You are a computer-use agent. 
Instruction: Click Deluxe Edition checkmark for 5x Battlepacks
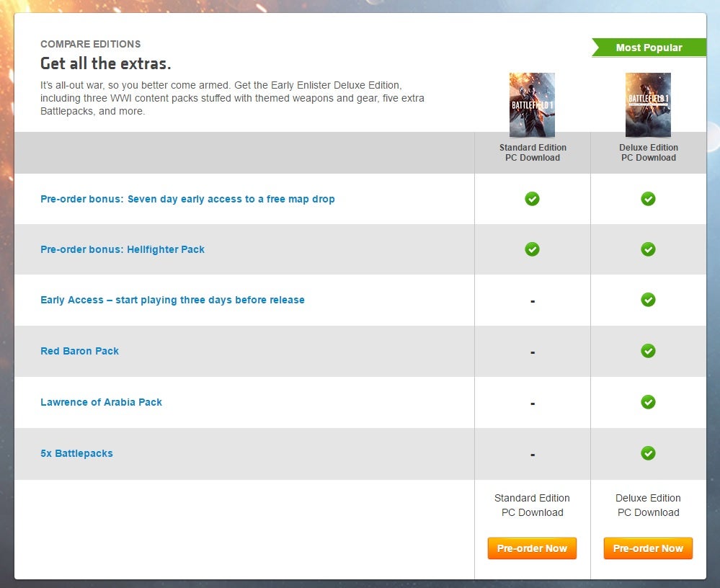pyautogui.click(x=648, y=453)
